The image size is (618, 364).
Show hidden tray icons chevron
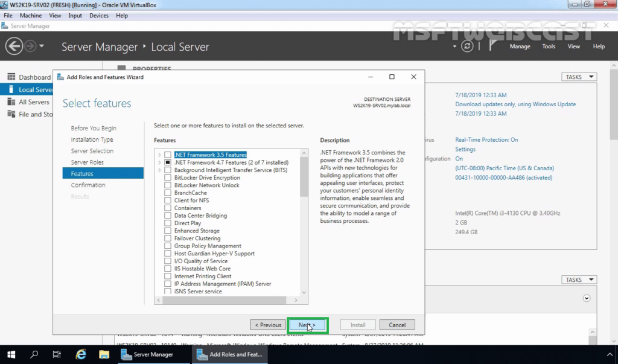610,354
